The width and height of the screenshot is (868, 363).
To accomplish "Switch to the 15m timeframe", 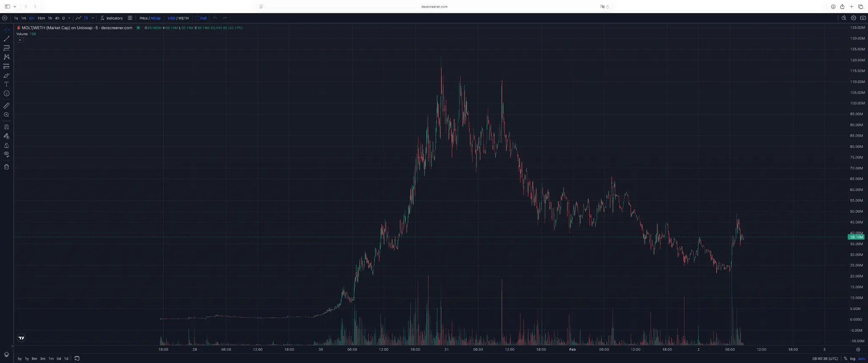I will 41,18.
